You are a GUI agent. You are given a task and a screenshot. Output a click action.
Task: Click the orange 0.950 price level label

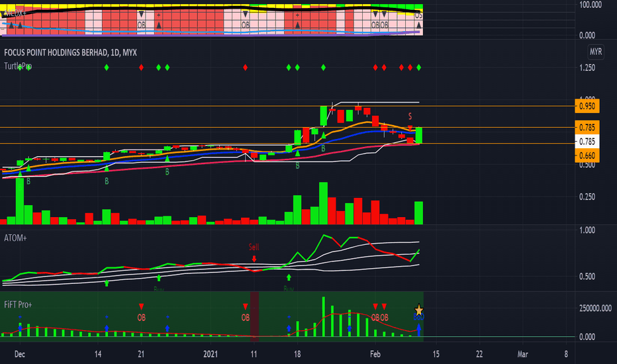tap(587, 107)
